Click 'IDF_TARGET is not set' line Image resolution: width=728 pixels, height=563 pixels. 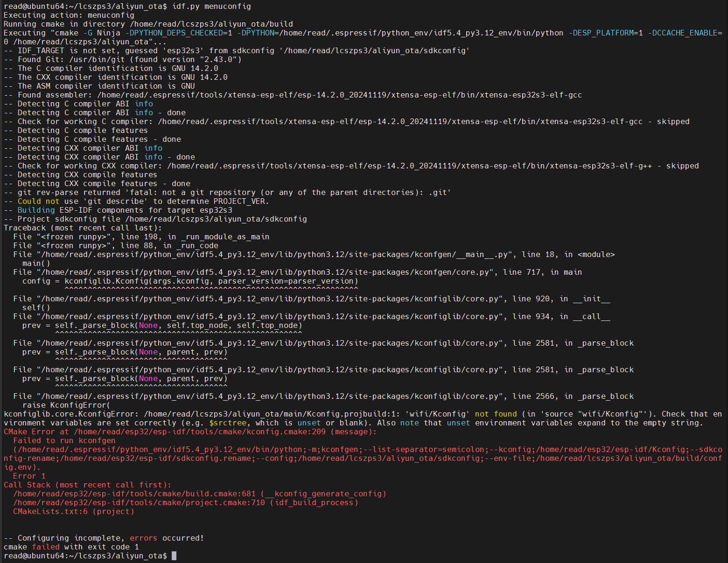[x=237, y=51]
